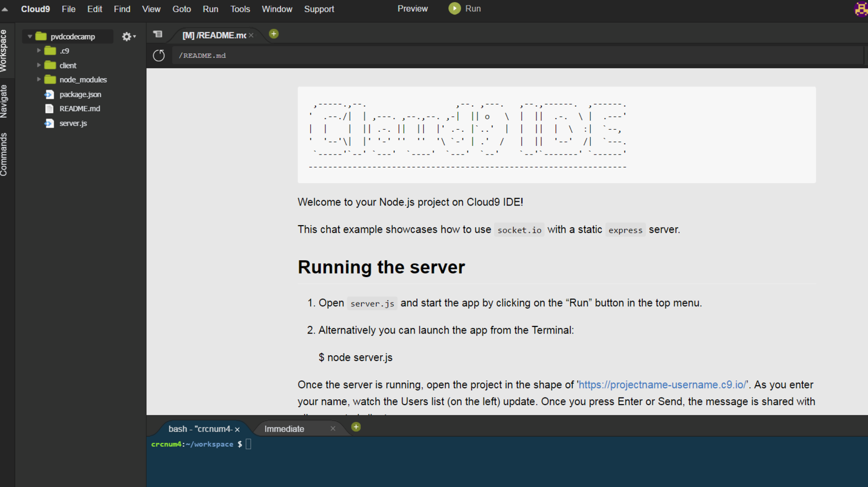Close the Immediate tab
Screen dimensions: 868x487
pos(333,428)
